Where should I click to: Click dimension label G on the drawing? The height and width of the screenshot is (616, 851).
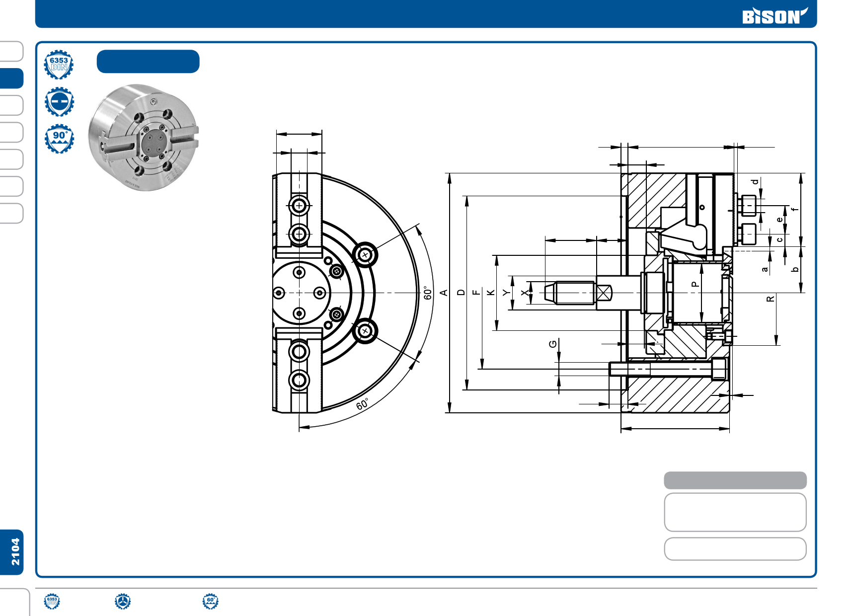pos(553,344)
